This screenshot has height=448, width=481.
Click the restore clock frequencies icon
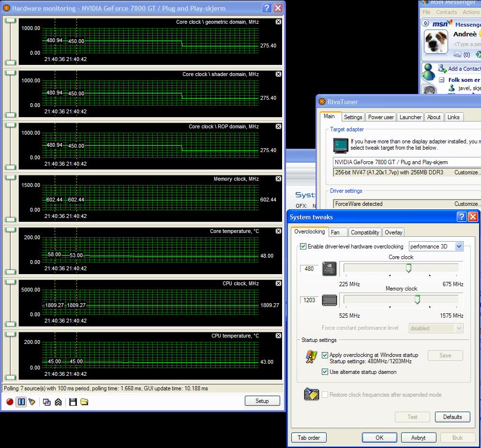[x=311, y=394]
